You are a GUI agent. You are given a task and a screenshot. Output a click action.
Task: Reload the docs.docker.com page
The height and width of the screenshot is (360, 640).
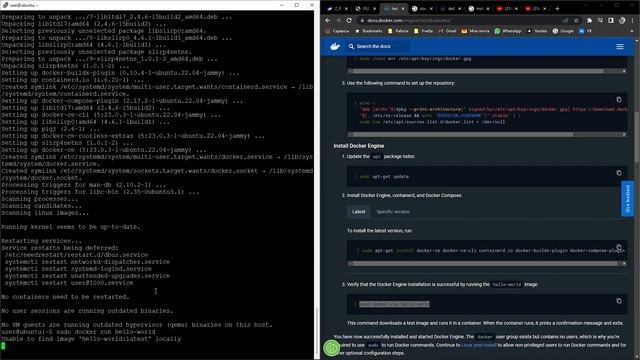349,20
